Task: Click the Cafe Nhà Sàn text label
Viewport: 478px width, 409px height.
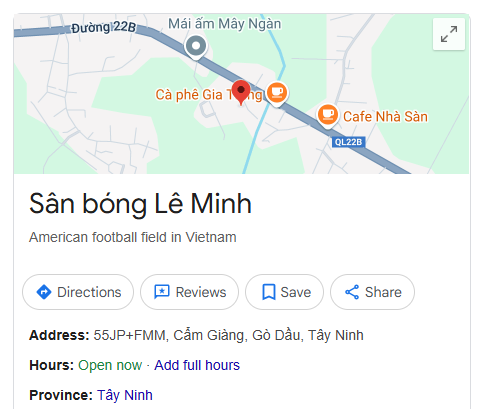Action: [x=385, y=117]
